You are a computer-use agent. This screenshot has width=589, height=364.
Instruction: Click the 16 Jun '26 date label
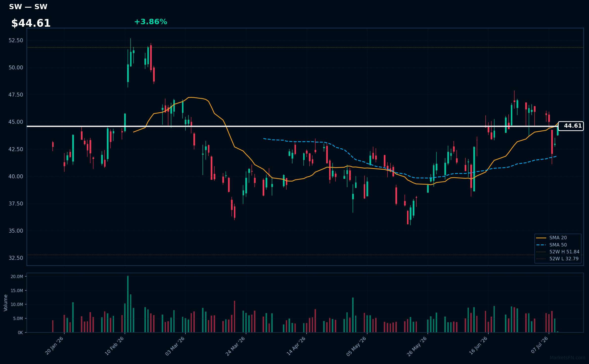coord(478,346)
